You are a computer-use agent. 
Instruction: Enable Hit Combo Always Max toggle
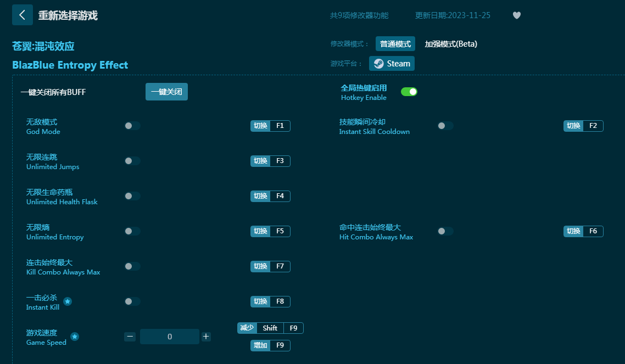click(x=445, y=231)
